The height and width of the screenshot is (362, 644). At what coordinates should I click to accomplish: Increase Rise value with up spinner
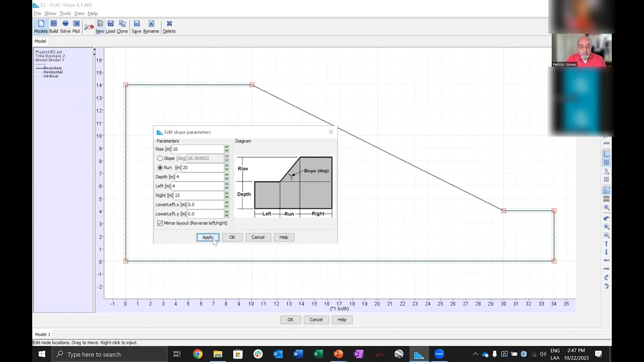click(x=227, y=147)
